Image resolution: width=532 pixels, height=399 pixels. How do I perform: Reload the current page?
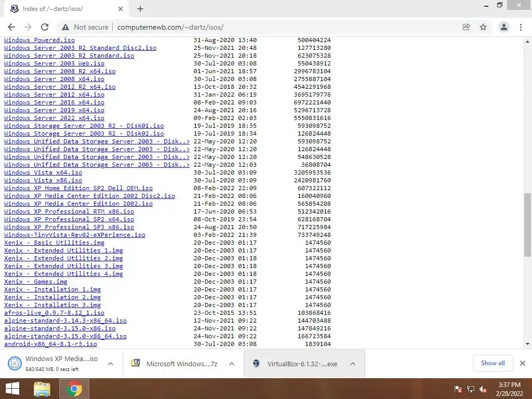click(45, 27)
